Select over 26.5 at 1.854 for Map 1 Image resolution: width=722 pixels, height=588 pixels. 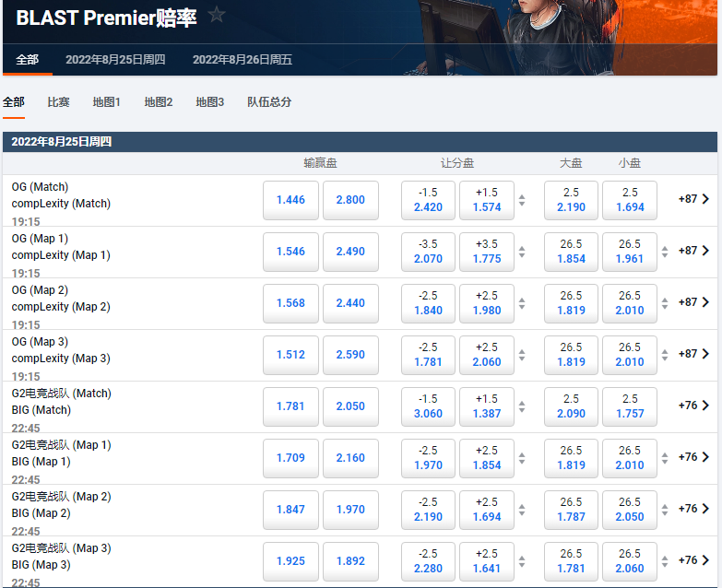[571, 252]
